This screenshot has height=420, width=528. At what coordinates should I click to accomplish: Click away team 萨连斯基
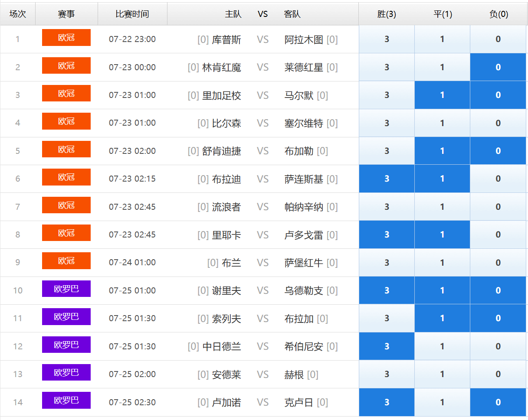pyautogui.click(x=304, y=179)
